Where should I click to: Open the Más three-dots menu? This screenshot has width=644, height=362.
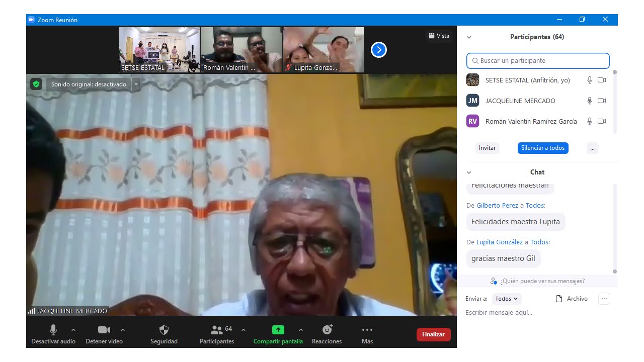(367, 330)
